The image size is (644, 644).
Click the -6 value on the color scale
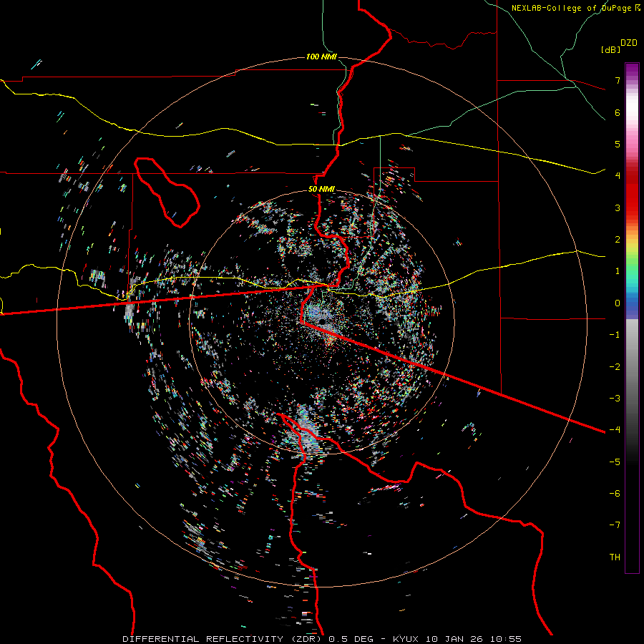click(615, 494)
